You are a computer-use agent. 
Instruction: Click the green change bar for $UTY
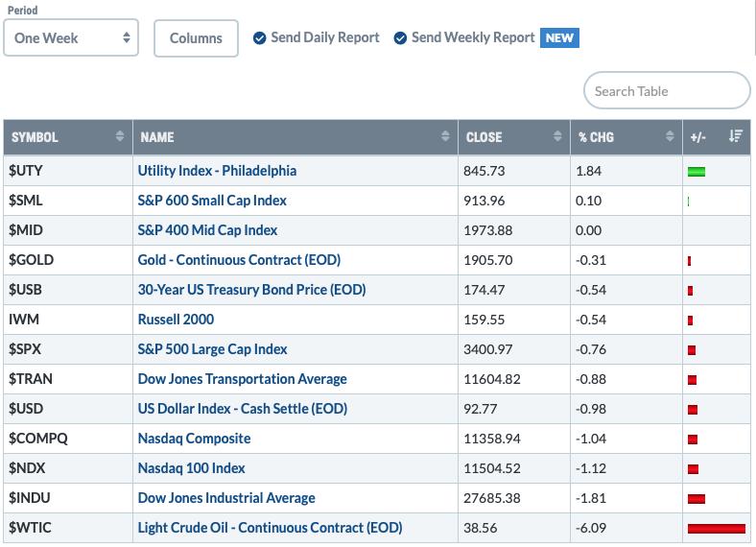[697, 172]
